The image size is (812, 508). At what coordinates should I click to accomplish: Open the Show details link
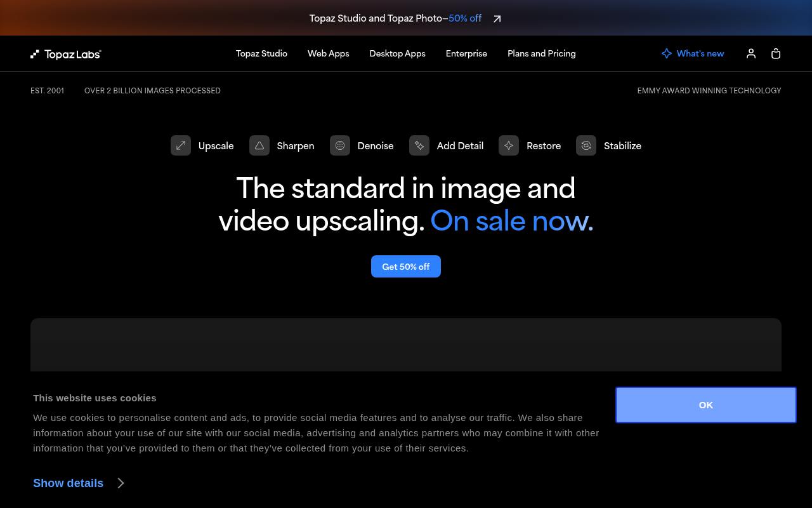[x=68, y=483]
